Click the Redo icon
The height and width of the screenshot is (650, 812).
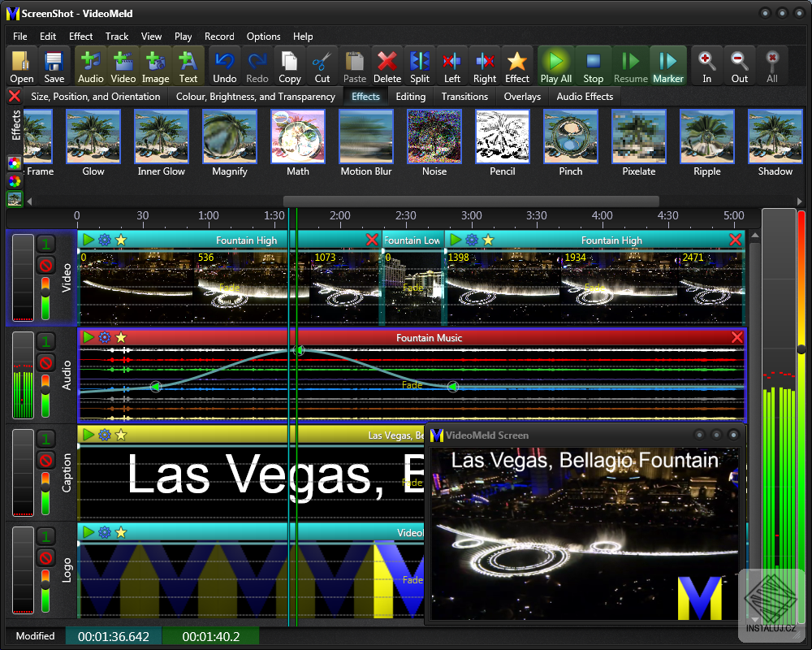click(257, 66)
